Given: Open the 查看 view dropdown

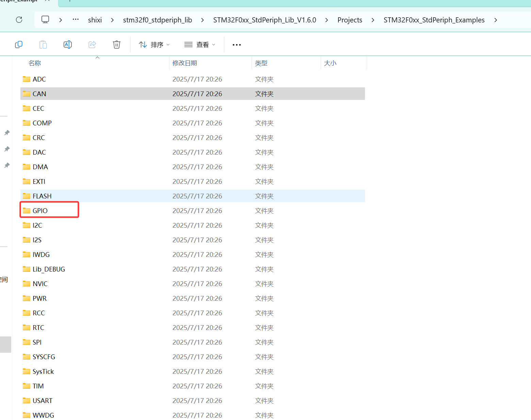Looking at the screenshot, I should click(x=200, y=45).
